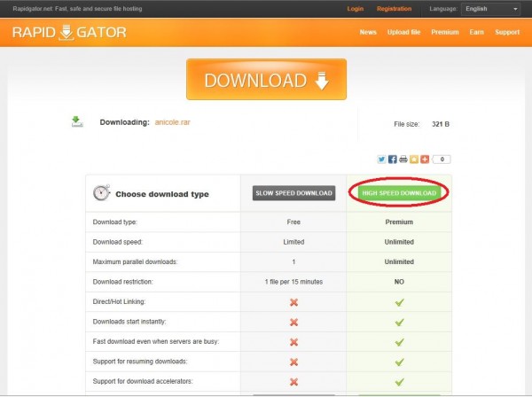Click the Rapidgator logo

69,33
